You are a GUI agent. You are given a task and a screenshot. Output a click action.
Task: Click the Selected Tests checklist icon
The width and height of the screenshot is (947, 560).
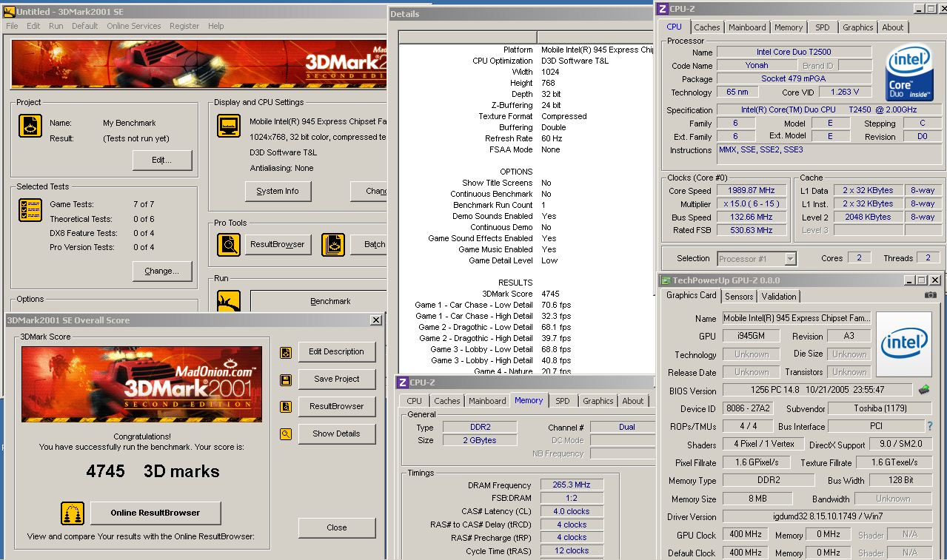(x=30, y=210)
